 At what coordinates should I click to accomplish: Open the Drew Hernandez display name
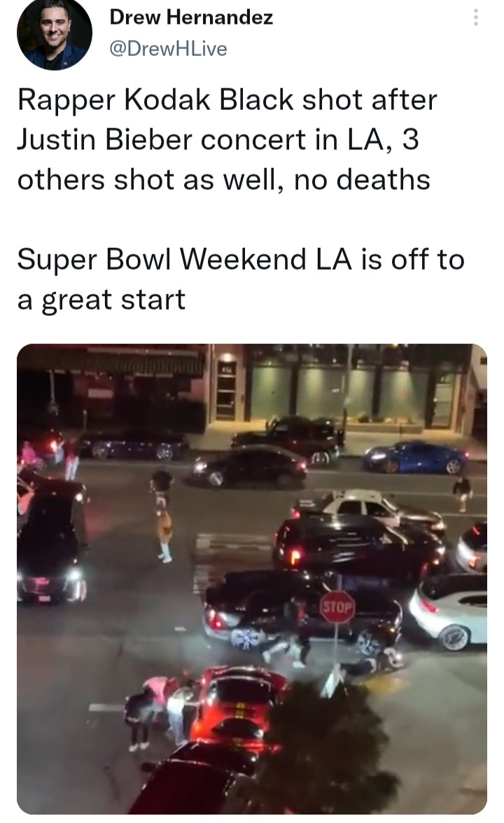pyautogui.click(x=191, y=18)
